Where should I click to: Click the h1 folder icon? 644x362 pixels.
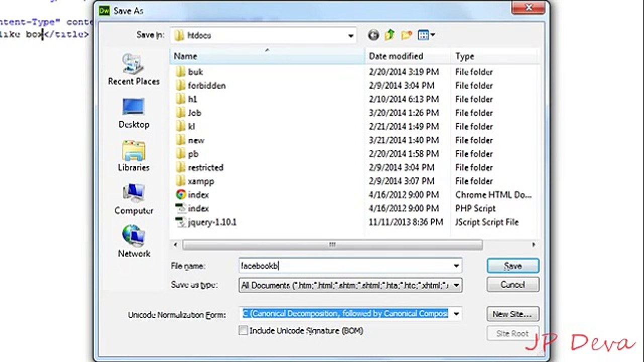point(181,99)
